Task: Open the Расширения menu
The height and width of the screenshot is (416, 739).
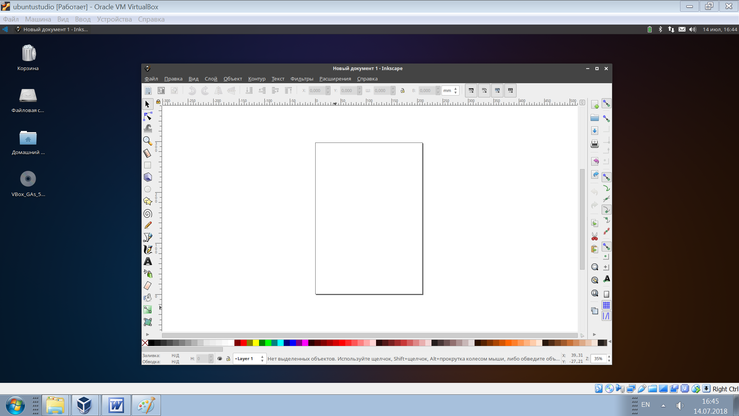Action: click(335, 79)
